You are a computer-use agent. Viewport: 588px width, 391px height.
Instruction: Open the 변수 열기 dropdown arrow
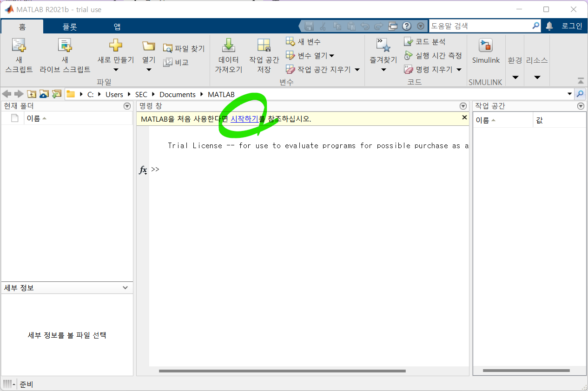331,56
